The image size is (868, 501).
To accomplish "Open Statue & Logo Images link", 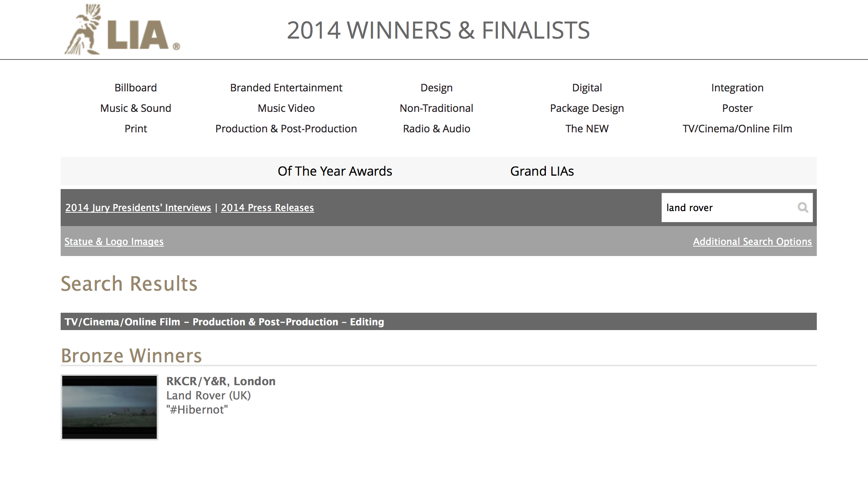I will click(114, 241).
